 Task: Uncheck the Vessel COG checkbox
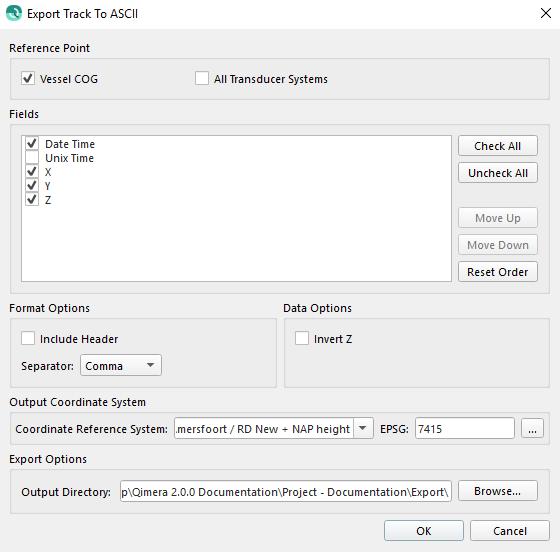(x=28, y=78)
